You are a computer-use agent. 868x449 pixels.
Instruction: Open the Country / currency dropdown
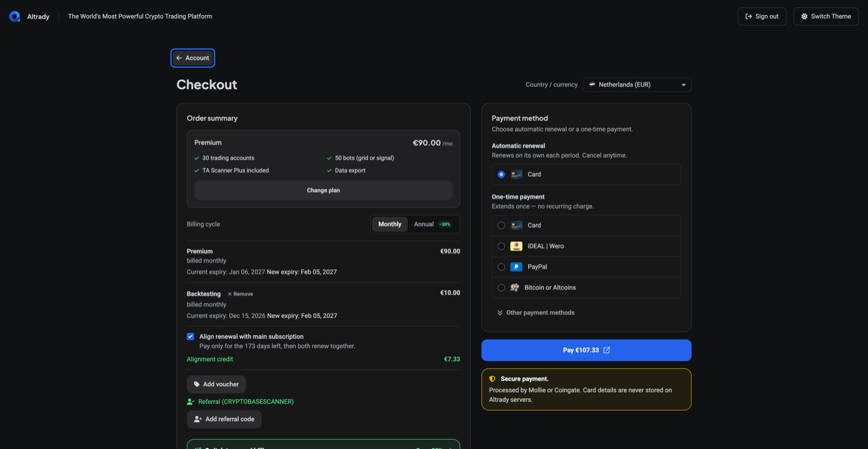(x=637, y=84)
